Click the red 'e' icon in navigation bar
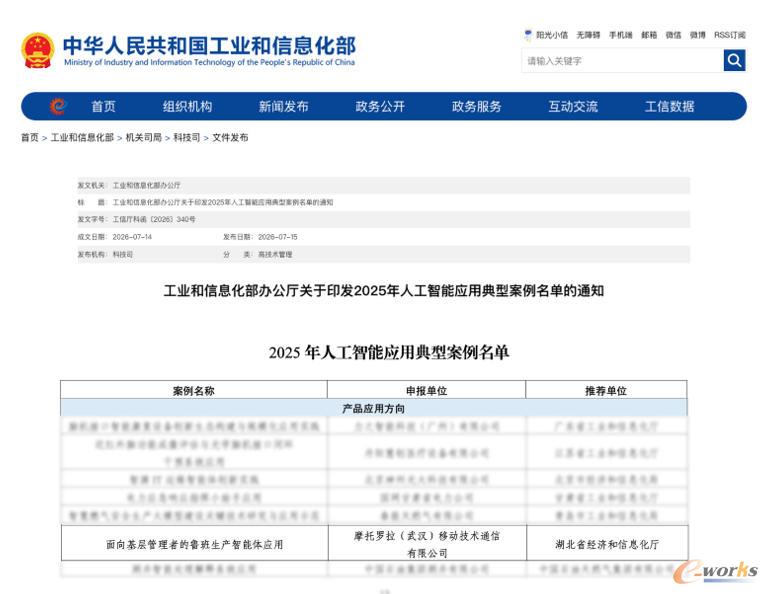The image size is (768, 594). (x=58, y=106)
